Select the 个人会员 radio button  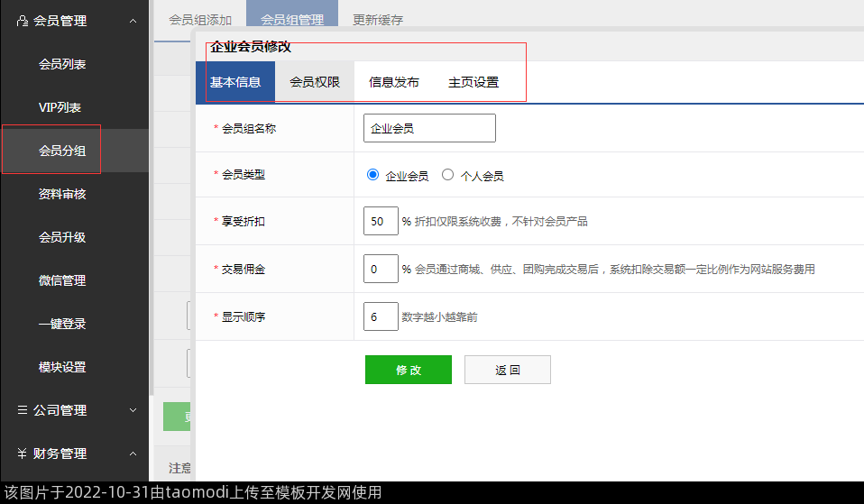pyautogui.click(x=448, y=175)
